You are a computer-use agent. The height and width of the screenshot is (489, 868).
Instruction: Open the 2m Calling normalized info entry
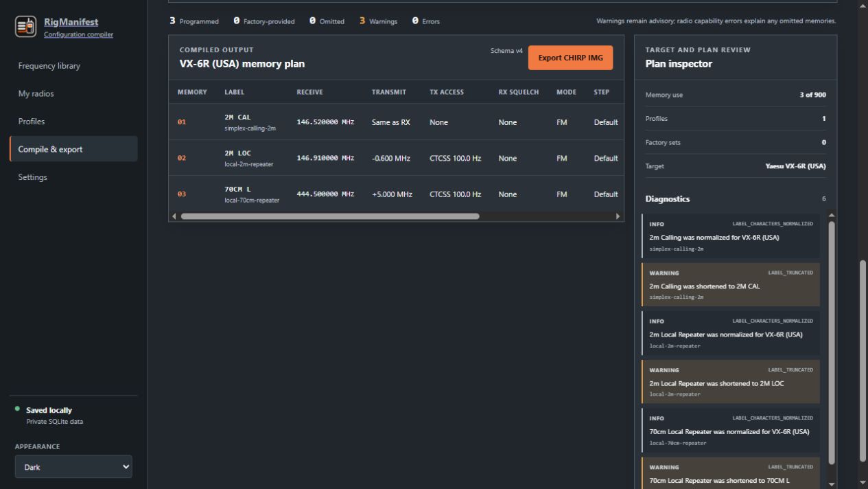click(731, 236)
